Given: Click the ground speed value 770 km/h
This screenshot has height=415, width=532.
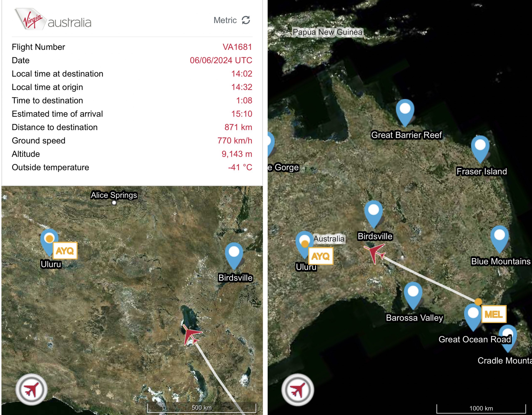Looking at the screenshot, I should pos(235,141).
